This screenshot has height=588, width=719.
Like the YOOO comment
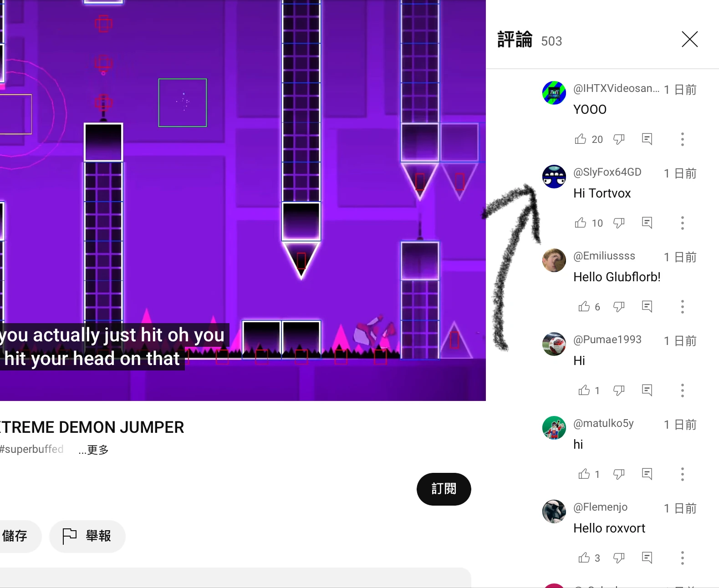tap(581, 139)
